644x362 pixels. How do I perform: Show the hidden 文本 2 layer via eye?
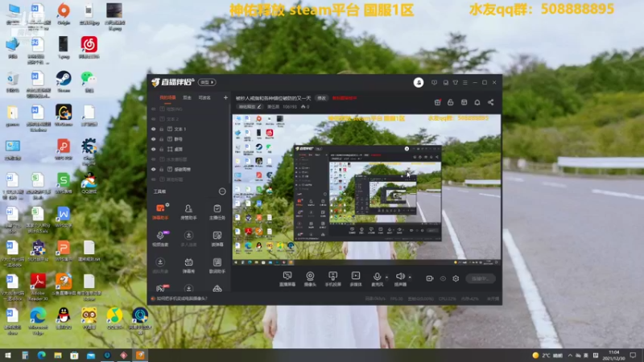[x=154, y=119]
